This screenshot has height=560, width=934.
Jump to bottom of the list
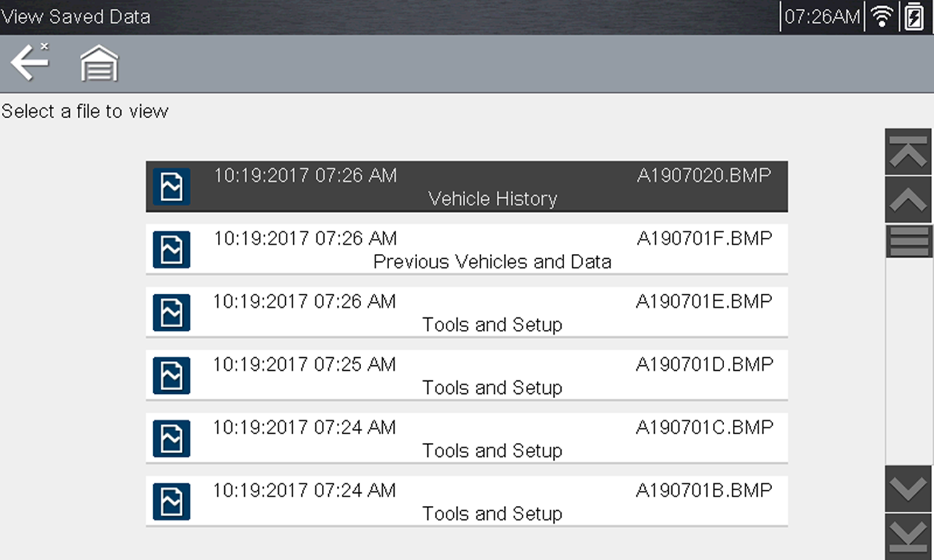908,536
